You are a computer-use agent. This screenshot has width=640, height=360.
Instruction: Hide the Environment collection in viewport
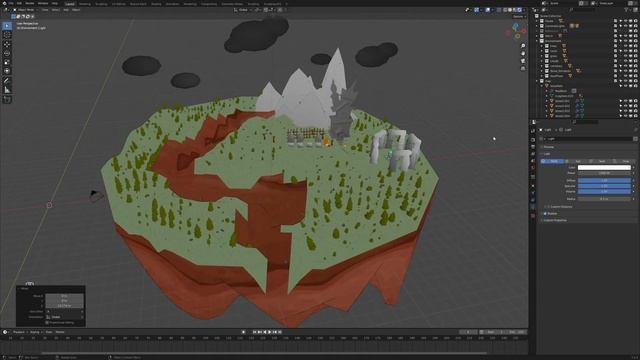(x=625, y=41)
